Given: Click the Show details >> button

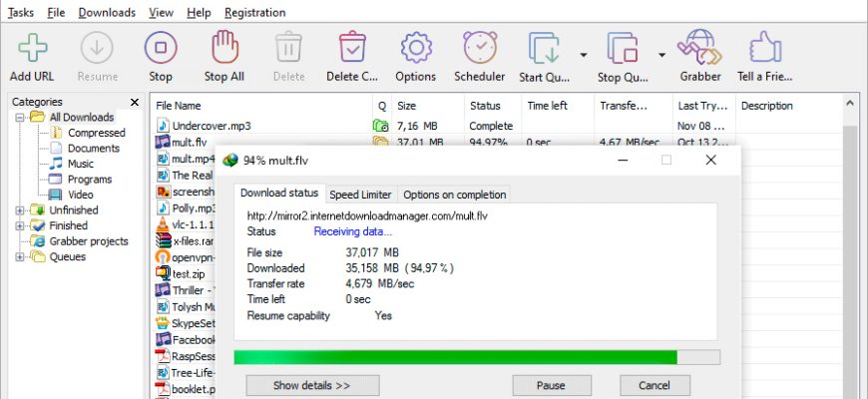Looking at the screenshot, I should pos(312,386).
